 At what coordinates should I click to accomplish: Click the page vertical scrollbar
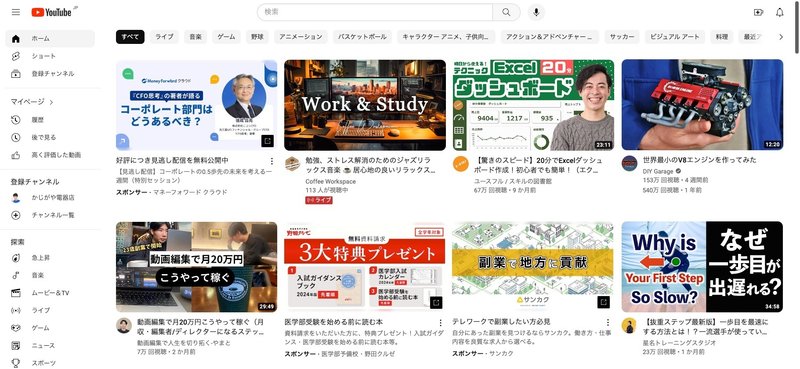pos(797,27)
